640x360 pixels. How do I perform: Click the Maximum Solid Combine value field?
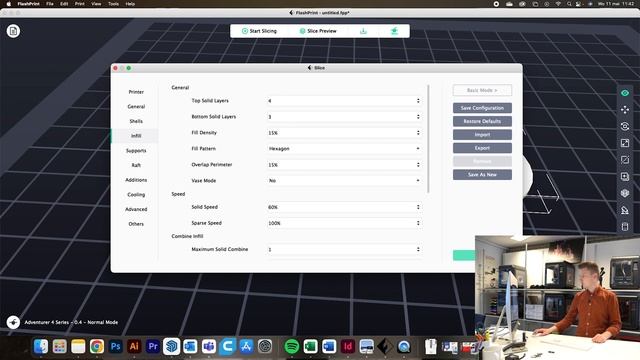click(x=344, y=249)
